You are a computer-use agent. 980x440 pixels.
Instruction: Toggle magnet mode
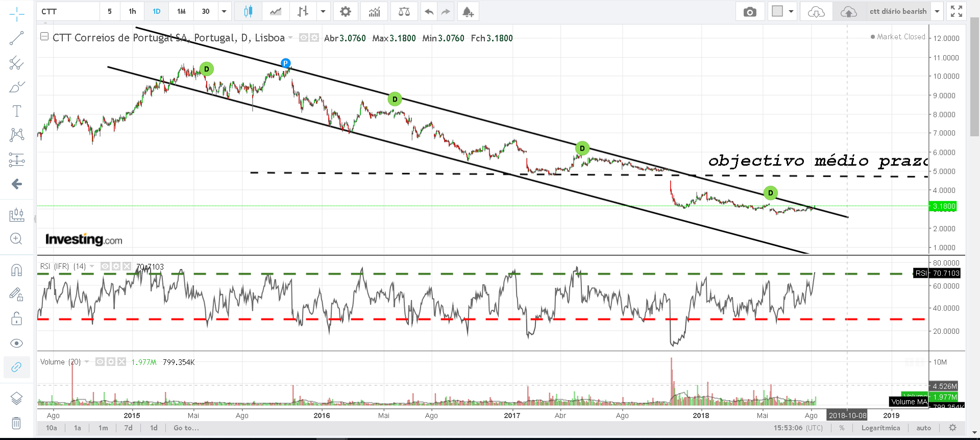17,270
